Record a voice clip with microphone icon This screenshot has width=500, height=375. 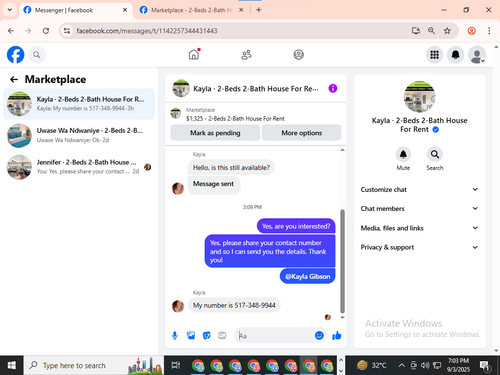pyautogui.click(x=175, y=336)
